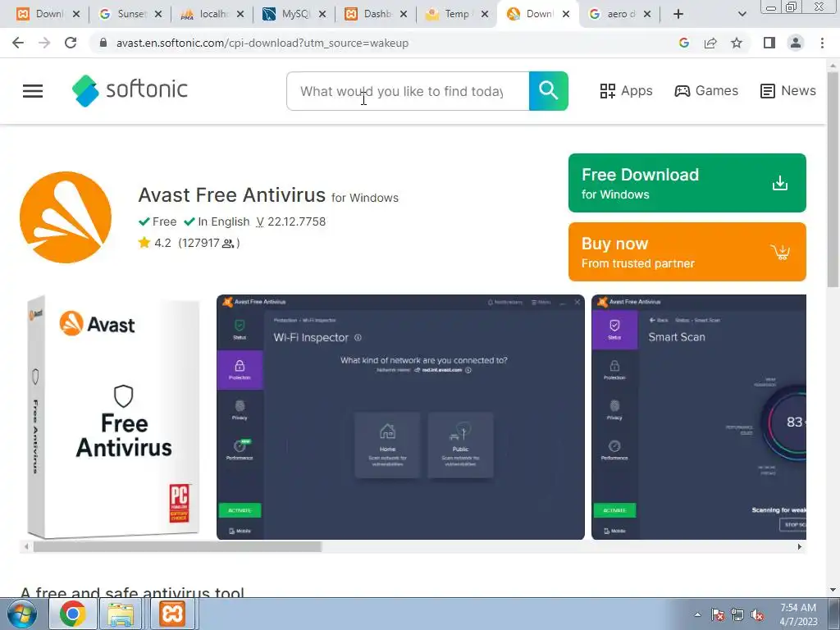
Task: Open XAMPP from the taskbar
Action: tap(171, 614)
